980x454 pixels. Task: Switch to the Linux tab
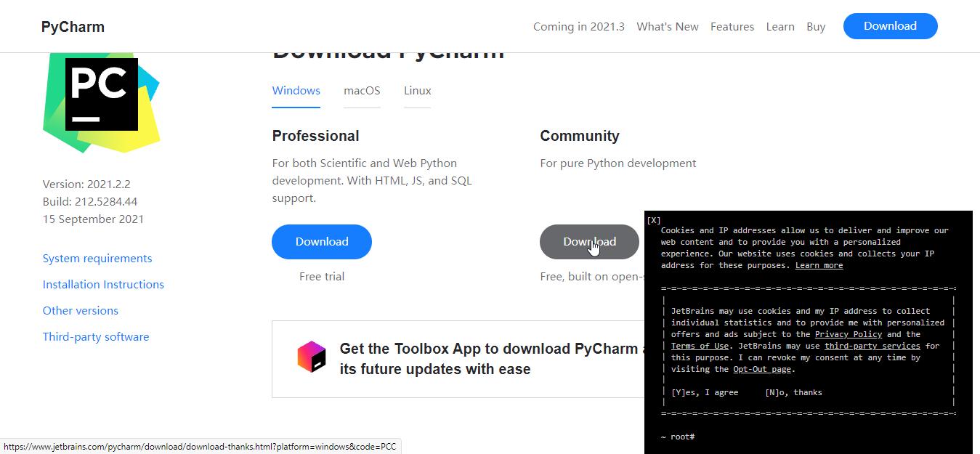coord(417,91)
